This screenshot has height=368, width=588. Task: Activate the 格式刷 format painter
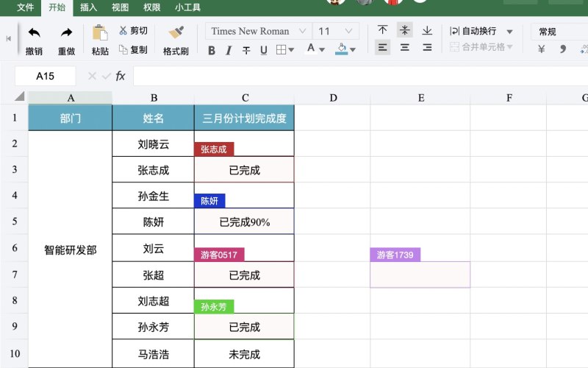[176, 40]
